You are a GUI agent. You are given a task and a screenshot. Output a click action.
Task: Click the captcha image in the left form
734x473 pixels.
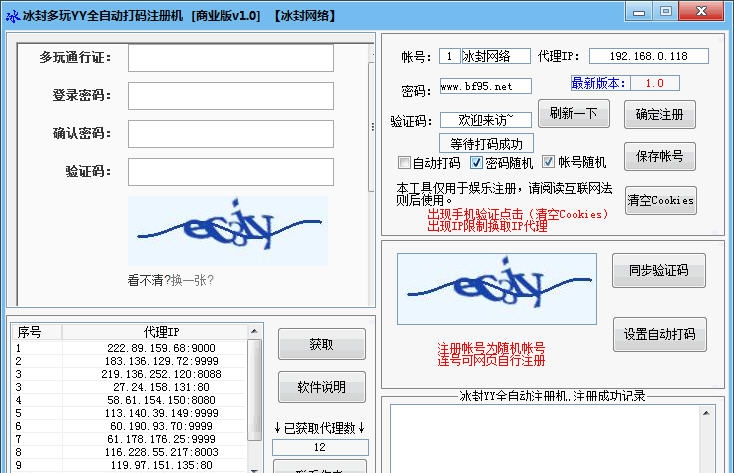[228, 230]
